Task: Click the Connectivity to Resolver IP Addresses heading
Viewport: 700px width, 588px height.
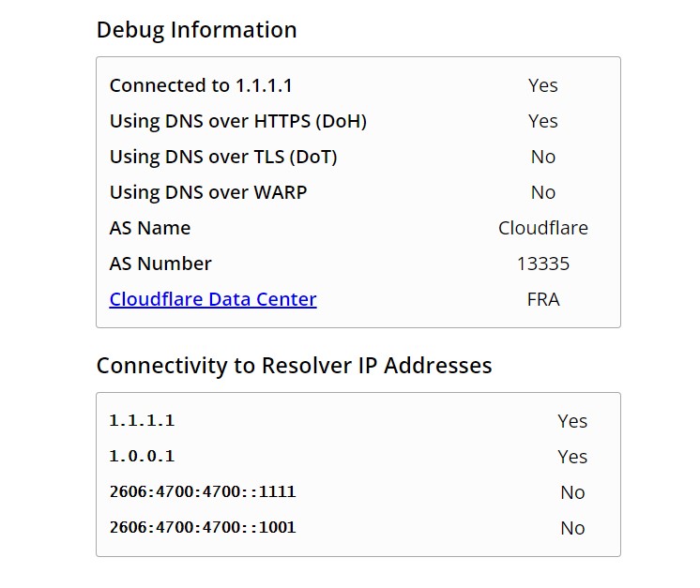Action: (x=295, y=366)
